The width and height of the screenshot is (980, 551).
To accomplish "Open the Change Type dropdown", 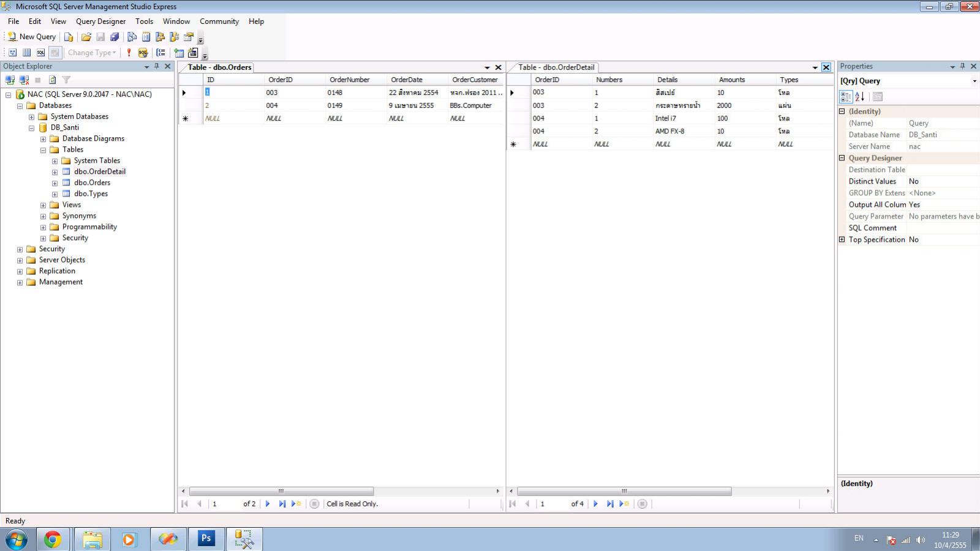I will point(91,53).
